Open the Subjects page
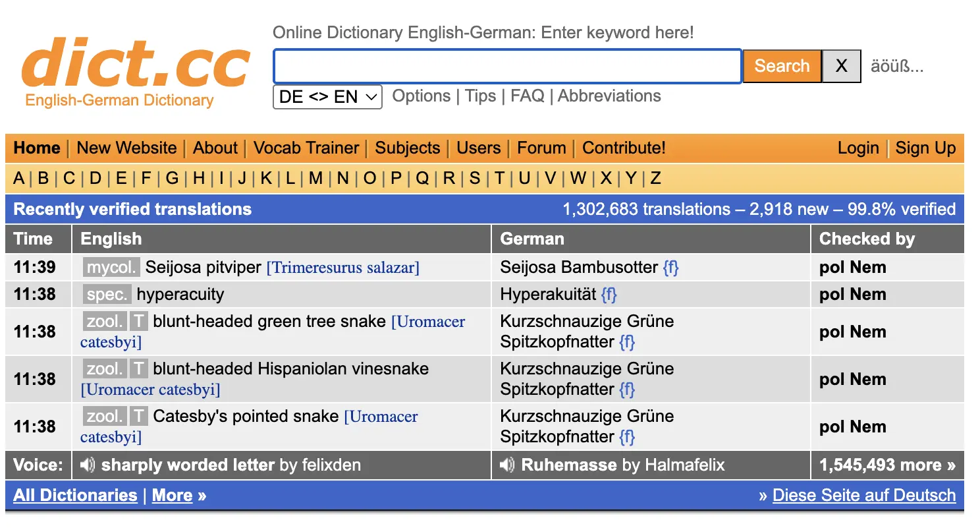Viewport: 980px width, 528px height. tap(407, 148)
